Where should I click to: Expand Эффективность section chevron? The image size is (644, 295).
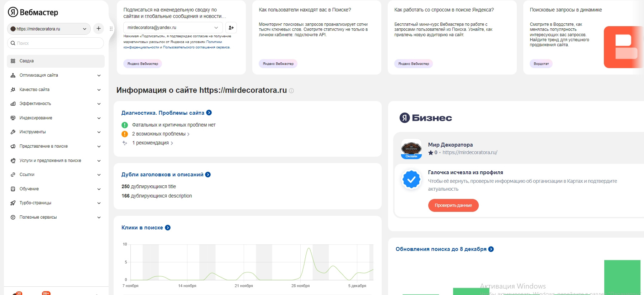pos(99,104)
